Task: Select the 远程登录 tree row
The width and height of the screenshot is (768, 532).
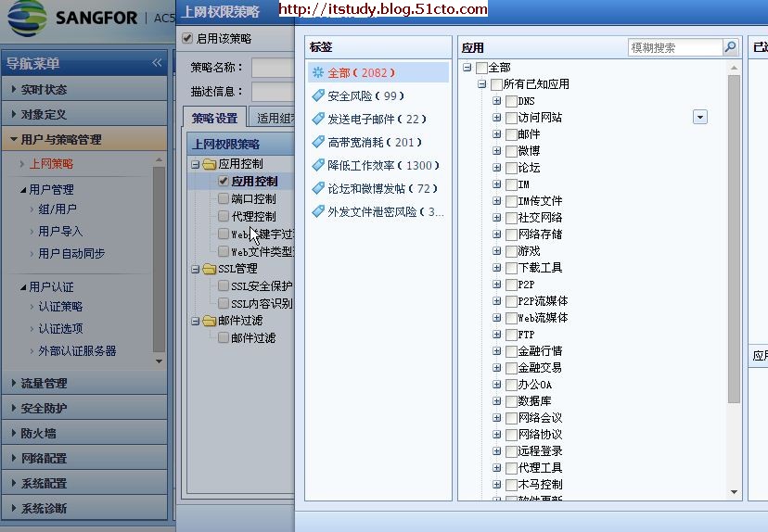Action: (540, 450)
